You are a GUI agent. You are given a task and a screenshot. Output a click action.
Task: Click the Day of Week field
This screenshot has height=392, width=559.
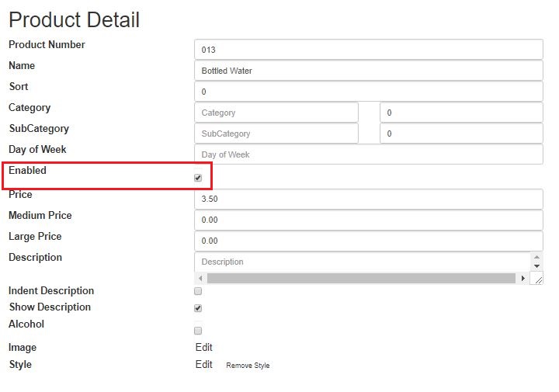tap(369, 154)
